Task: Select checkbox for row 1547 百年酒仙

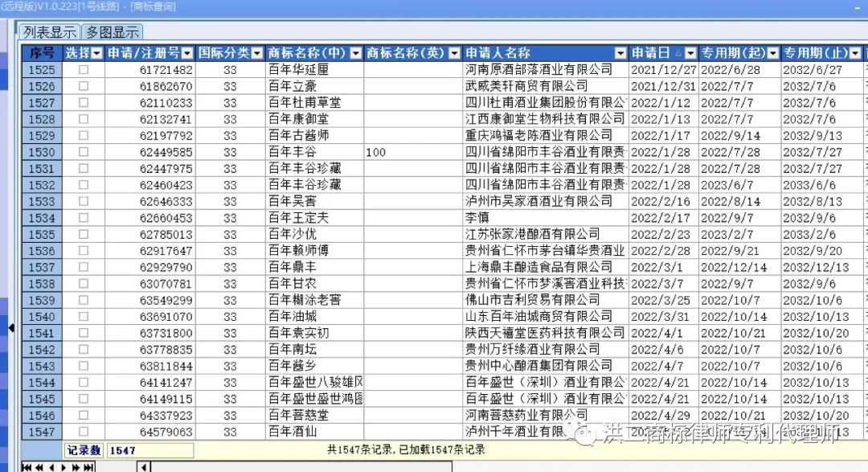Action: coord(84,432)
